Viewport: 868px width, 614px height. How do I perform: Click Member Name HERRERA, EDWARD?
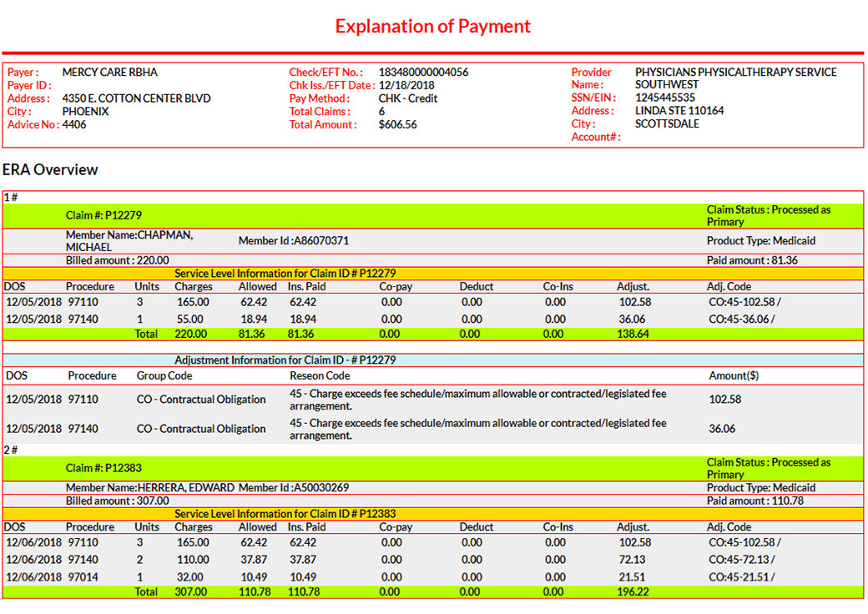pos(150,488)
